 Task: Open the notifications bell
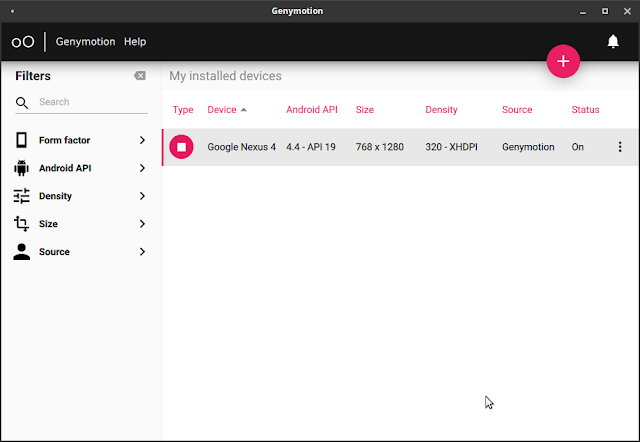pyautogui.click(x=613, y=42)
